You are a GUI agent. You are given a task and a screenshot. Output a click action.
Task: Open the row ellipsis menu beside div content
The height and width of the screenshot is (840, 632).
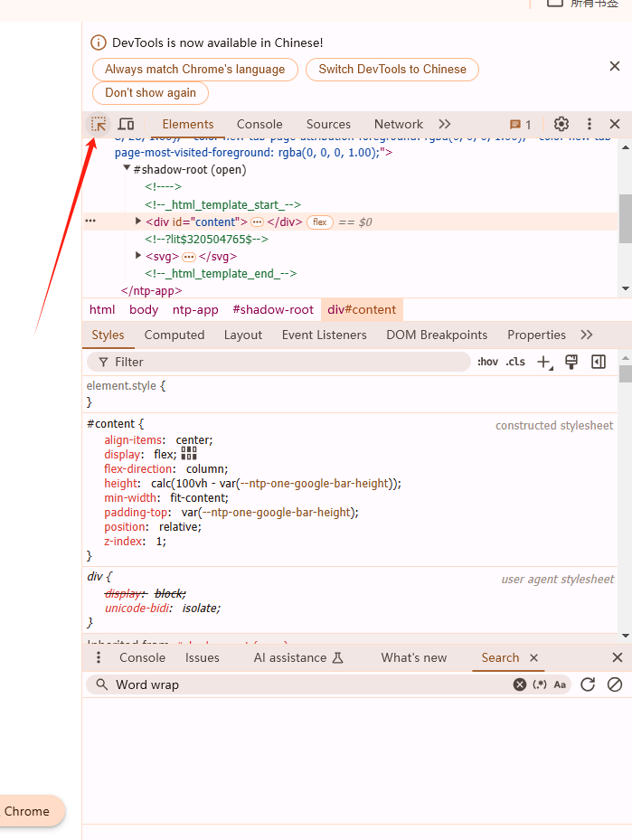point(90,221)
